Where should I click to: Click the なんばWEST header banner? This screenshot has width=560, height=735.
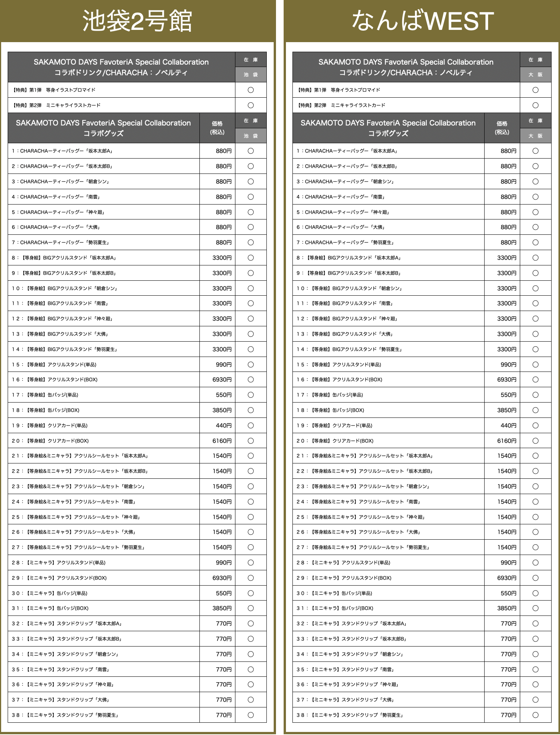click(x=422, y=21)
